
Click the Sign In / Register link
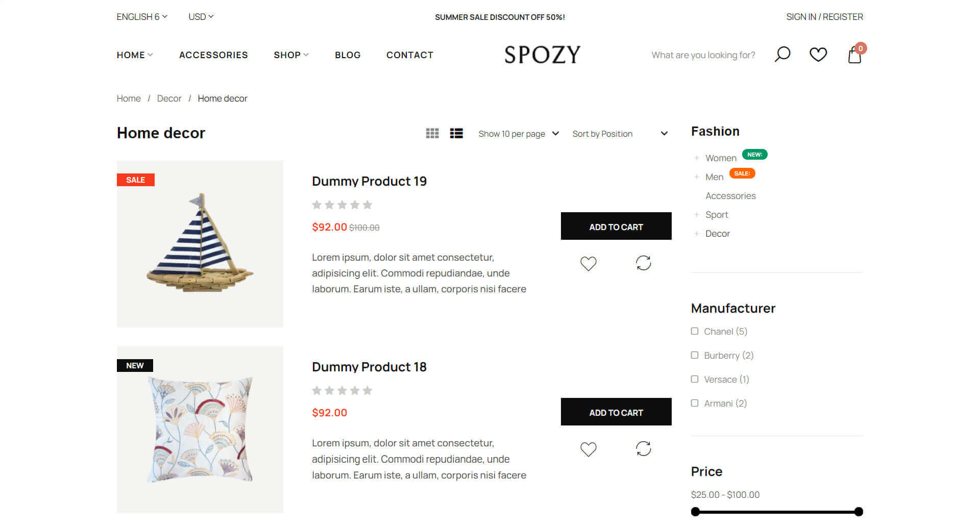(824, 17)
